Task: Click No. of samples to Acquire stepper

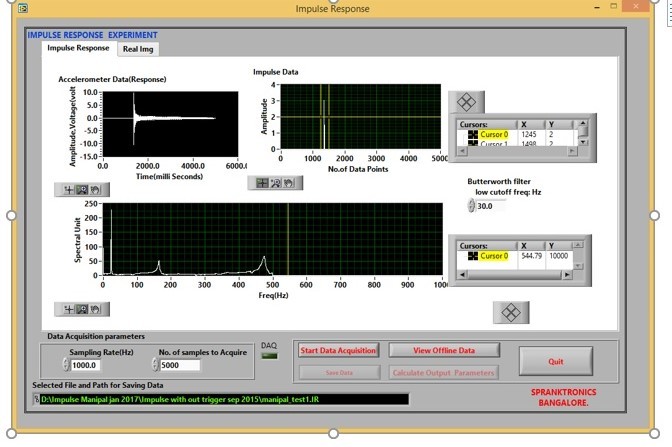Action: [155, 365]
